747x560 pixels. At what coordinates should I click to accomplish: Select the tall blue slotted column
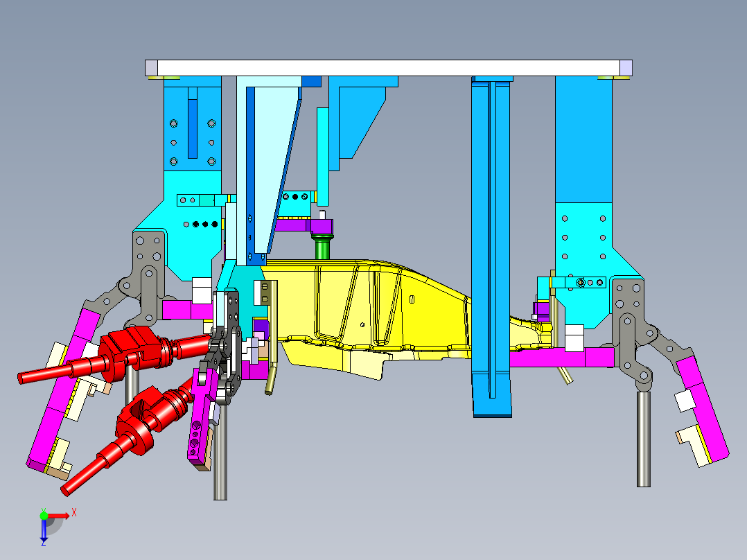pyautogui.click(x=492, y=247)
